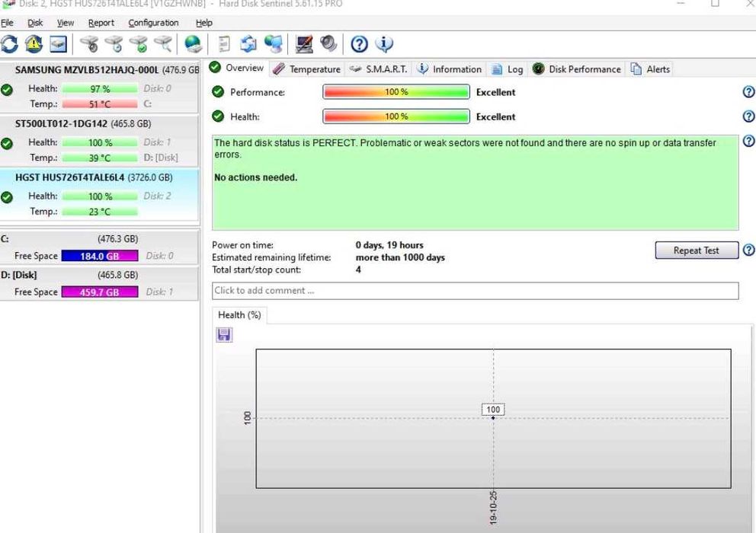Image resolution: width=756 pixels, height=533 pixels.
Task: Click the 19-10-25 date label under graph
Action: click(x=493, y=507)
